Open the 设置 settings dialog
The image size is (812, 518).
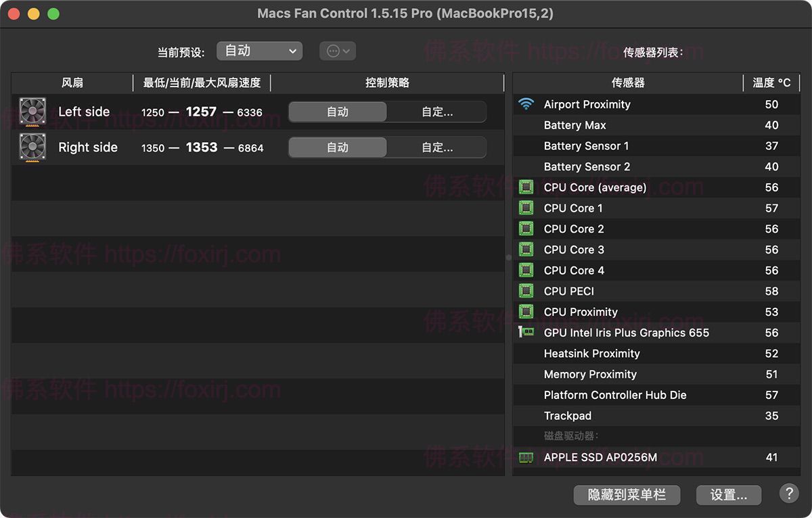click(x=729, y=494)
